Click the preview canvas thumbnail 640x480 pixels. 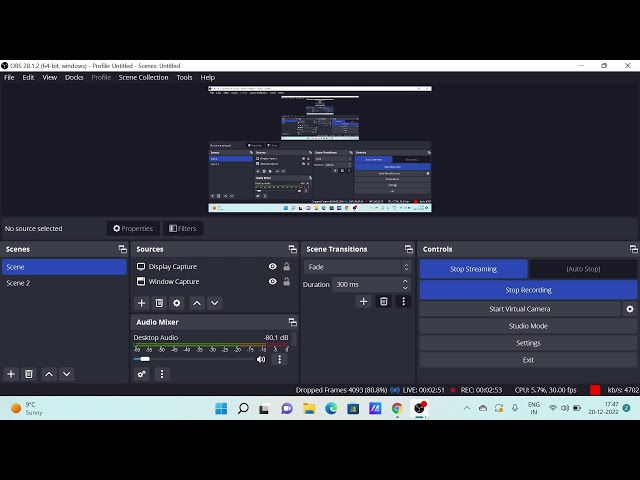(320, 149)
